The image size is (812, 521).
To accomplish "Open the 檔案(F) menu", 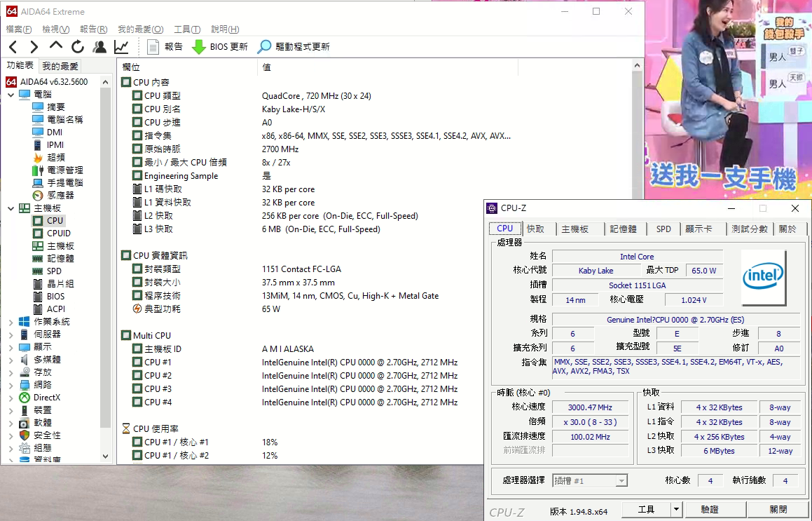I will click(x=19, y=29).
